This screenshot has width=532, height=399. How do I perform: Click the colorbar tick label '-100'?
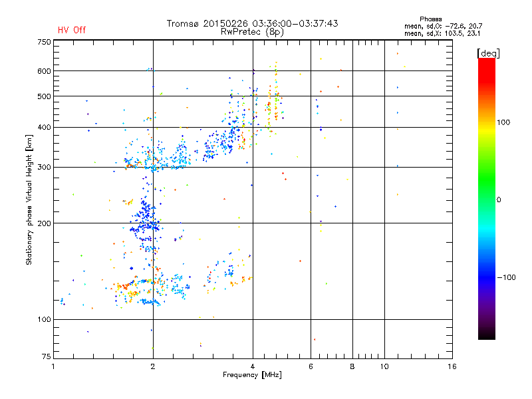(506, 277)
